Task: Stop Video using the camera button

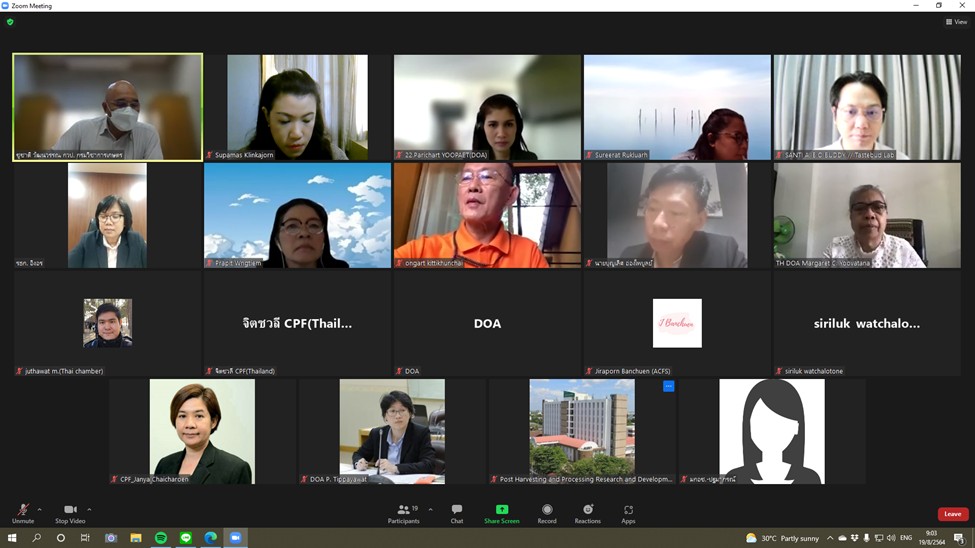Action: tap(70, 514)
